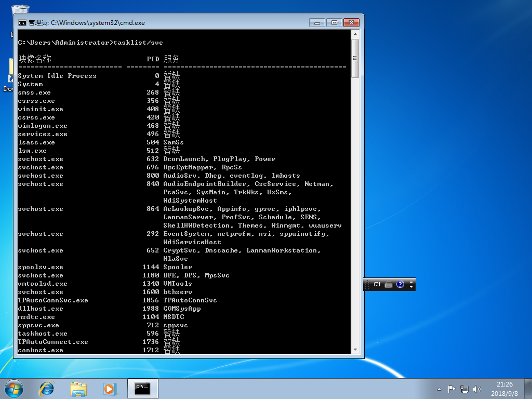
Task: Launch Windows Media Player from the taskbar
Action: tap(109, 388)
